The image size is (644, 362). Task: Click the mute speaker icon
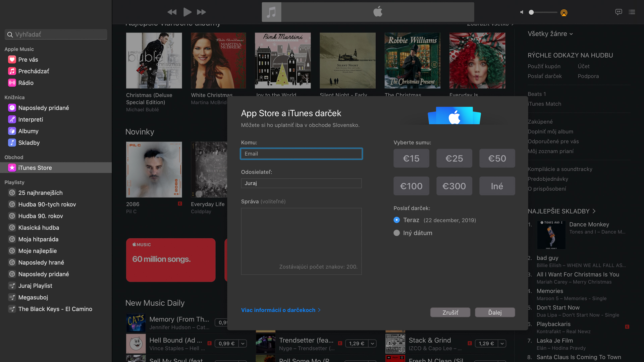click(x=522, y=12)
